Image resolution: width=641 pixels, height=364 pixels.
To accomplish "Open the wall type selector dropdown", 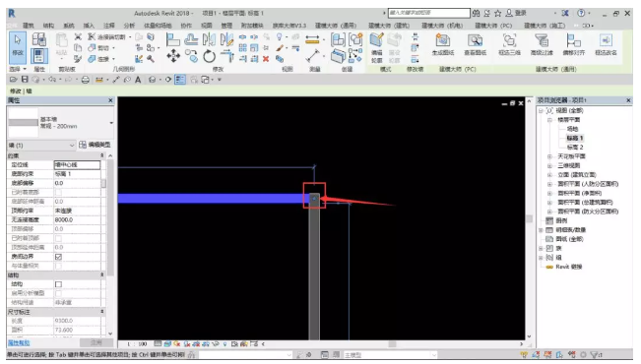I will pos(111,123).
